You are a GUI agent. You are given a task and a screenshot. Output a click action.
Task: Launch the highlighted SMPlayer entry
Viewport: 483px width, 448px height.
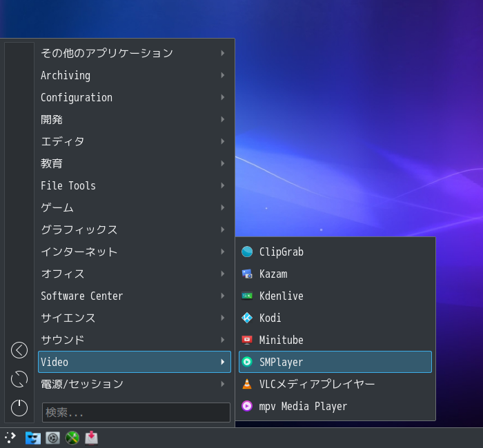(335, 362)
